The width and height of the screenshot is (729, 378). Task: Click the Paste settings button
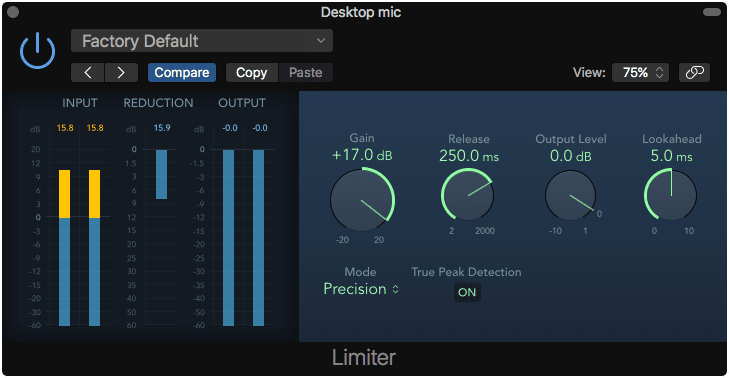[x=305, y=73]
